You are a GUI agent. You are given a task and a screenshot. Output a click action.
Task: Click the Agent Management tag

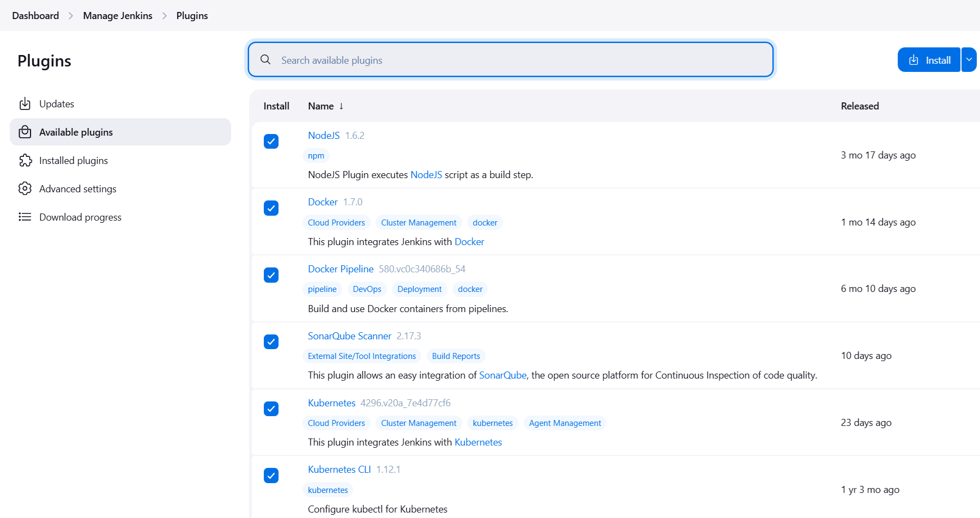(565, 423)
